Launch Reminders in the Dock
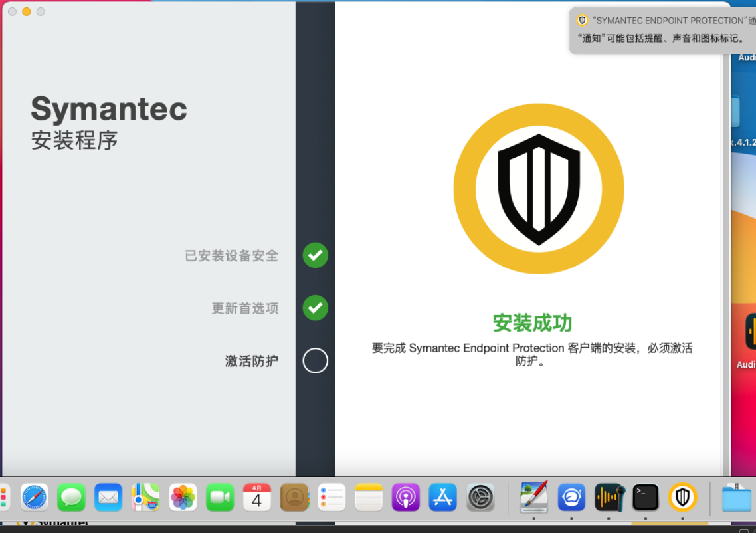Screen dimensions: 756x533 [331, 497]
